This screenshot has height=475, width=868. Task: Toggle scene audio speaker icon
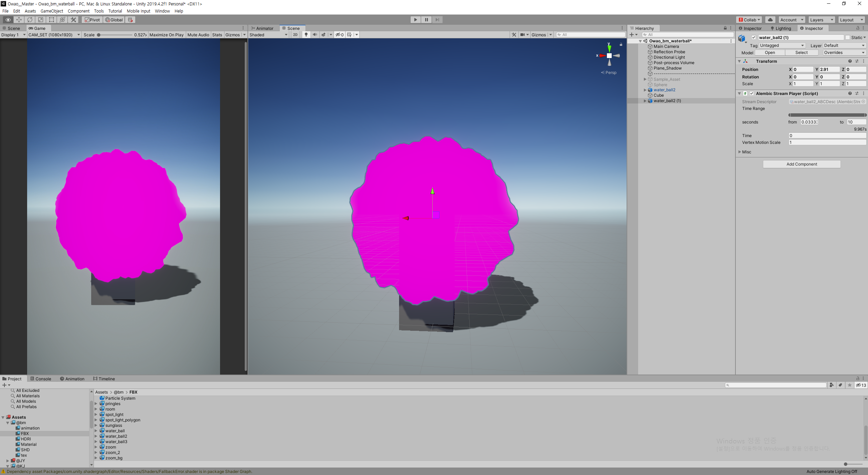coord(315,35)
